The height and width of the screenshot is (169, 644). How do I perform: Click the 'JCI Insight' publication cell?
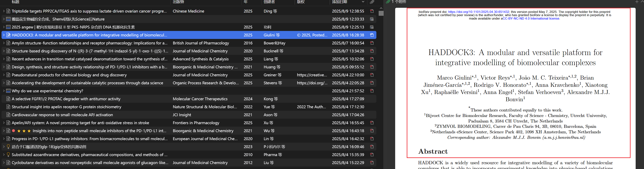coord(182,115)
